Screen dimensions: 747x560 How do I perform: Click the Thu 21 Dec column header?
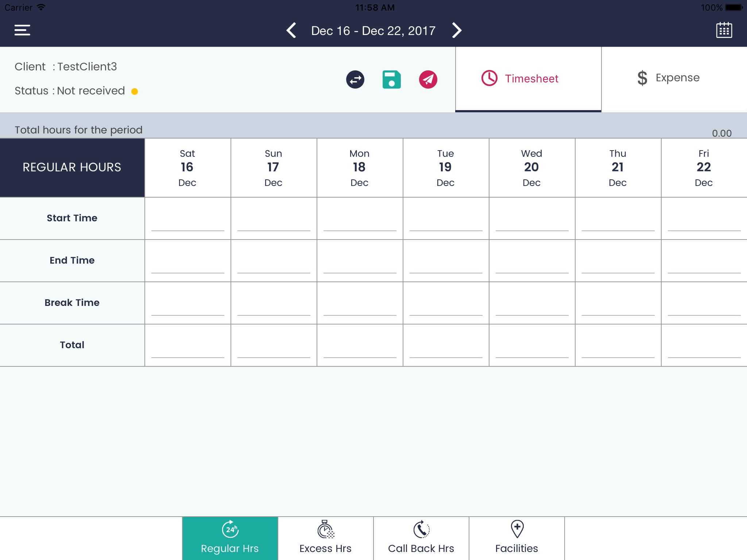(x=618, y=168)
